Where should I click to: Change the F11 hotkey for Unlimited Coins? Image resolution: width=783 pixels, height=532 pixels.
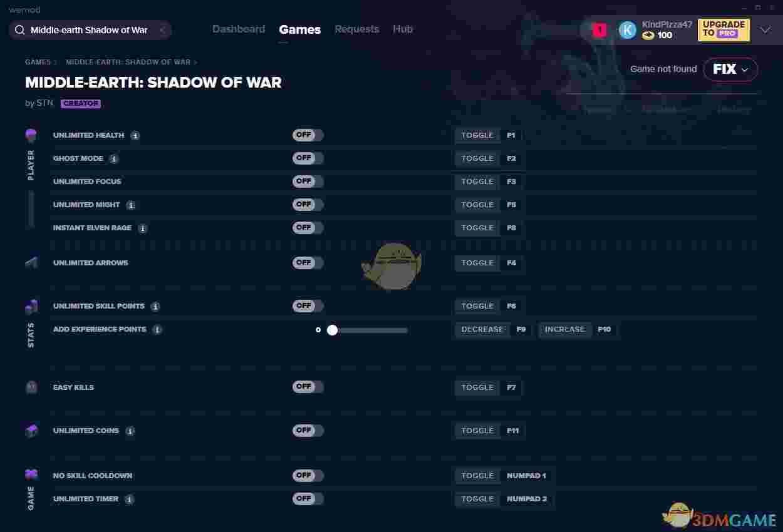513,431
